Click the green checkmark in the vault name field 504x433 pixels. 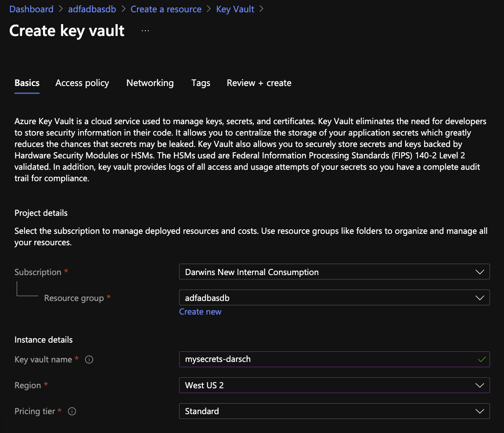coord(482,359)
